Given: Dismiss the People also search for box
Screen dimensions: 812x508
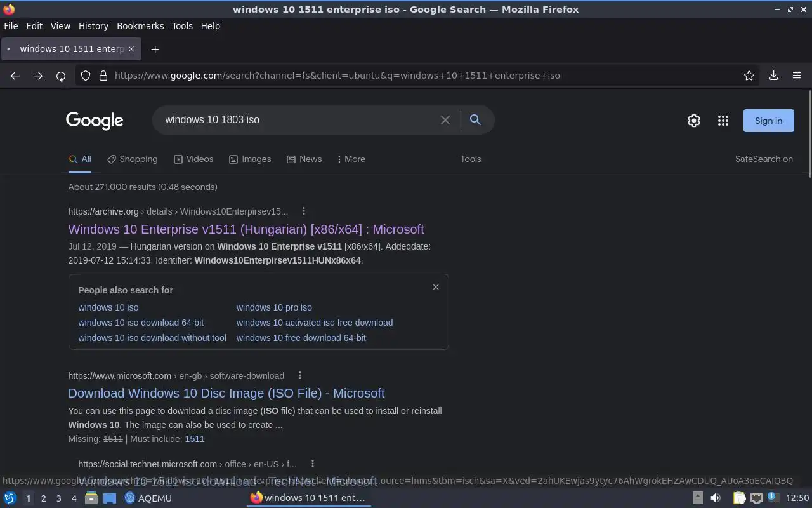Looking at the screenshot, I should click(436, 287).
